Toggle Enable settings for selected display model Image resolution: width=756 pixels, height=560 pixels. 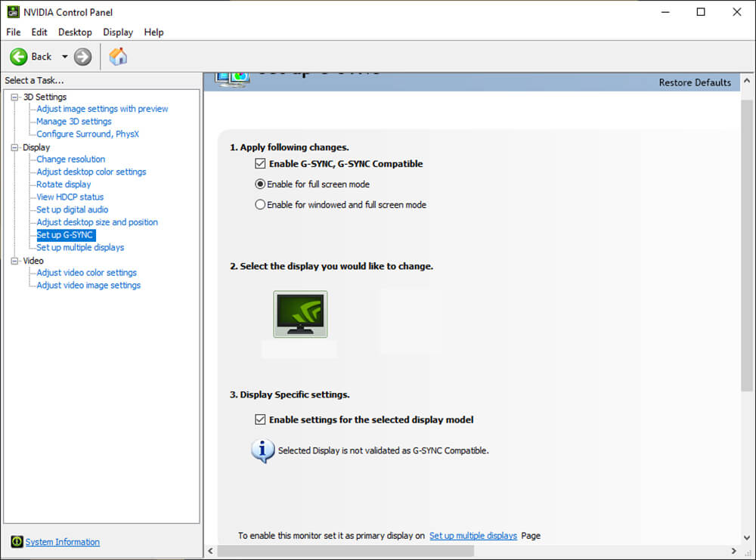[x=260, y=419]
